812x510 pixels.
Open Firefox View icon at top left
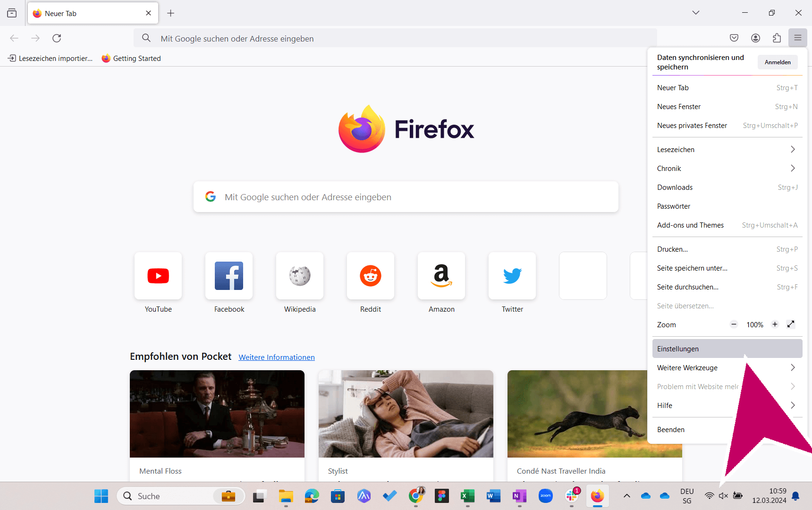pos(12,13)
